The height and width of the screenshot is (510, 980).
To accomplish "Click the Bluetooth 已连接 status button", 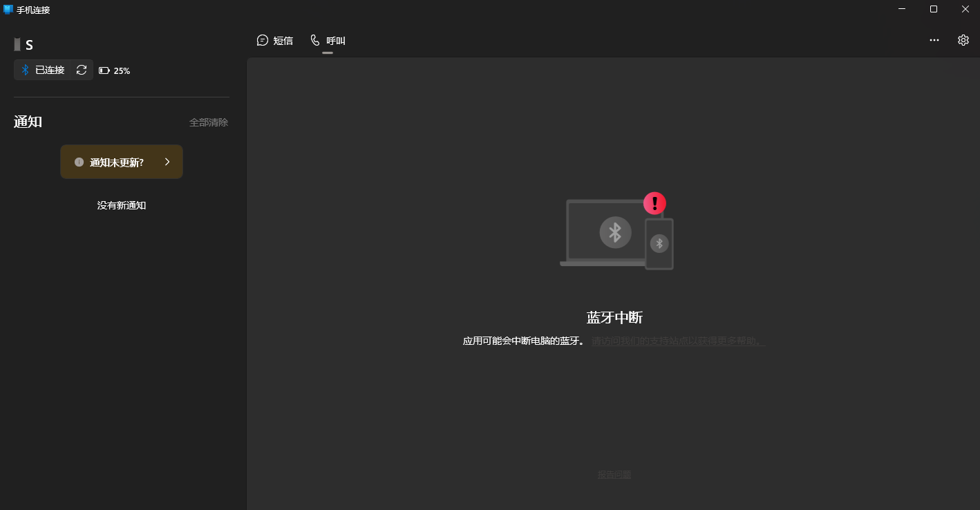I will tap(43, 70).
